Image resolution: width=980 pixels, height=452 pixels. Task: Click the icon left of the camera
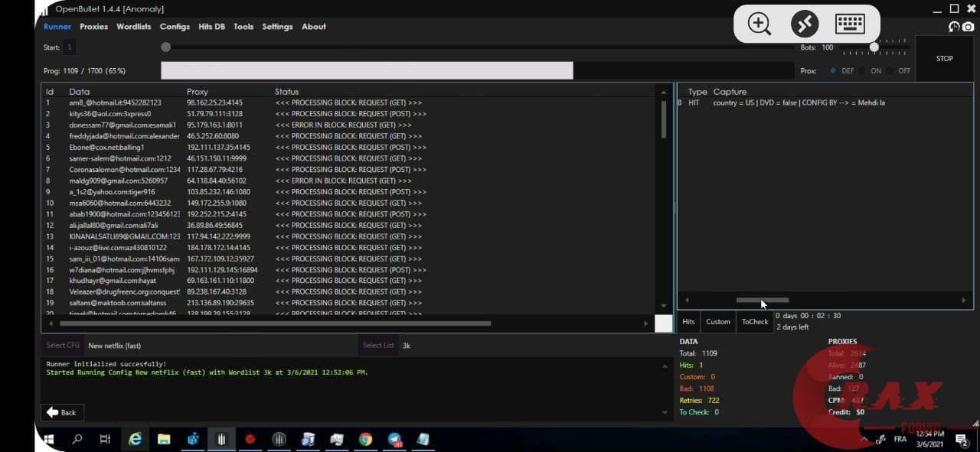955,27
